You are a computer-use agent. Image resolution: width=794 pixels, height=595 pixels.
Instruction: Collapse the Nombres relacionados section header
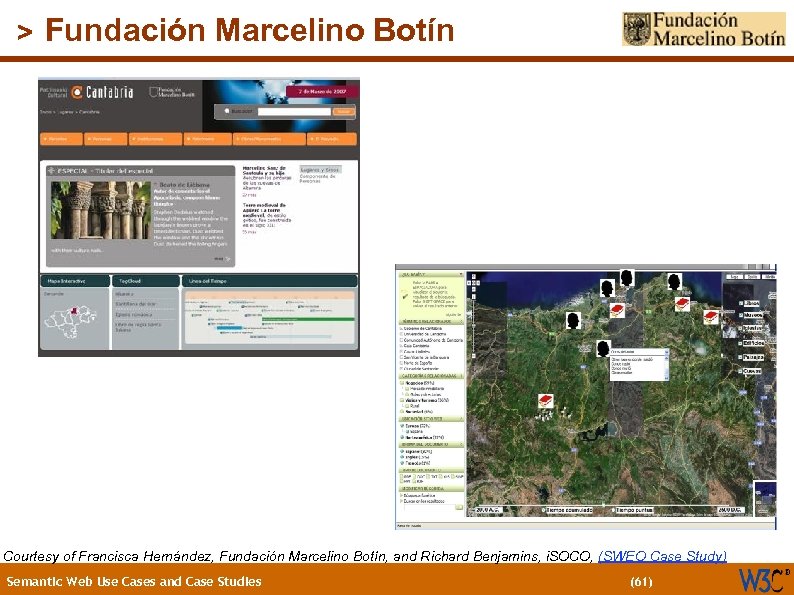(431, 322)
